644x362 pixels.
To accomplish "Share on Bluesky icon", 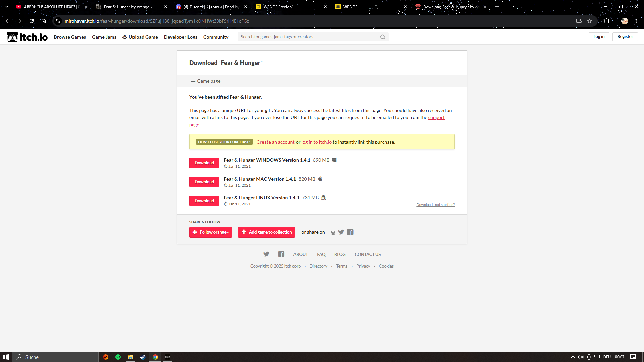I will [333, 232].
